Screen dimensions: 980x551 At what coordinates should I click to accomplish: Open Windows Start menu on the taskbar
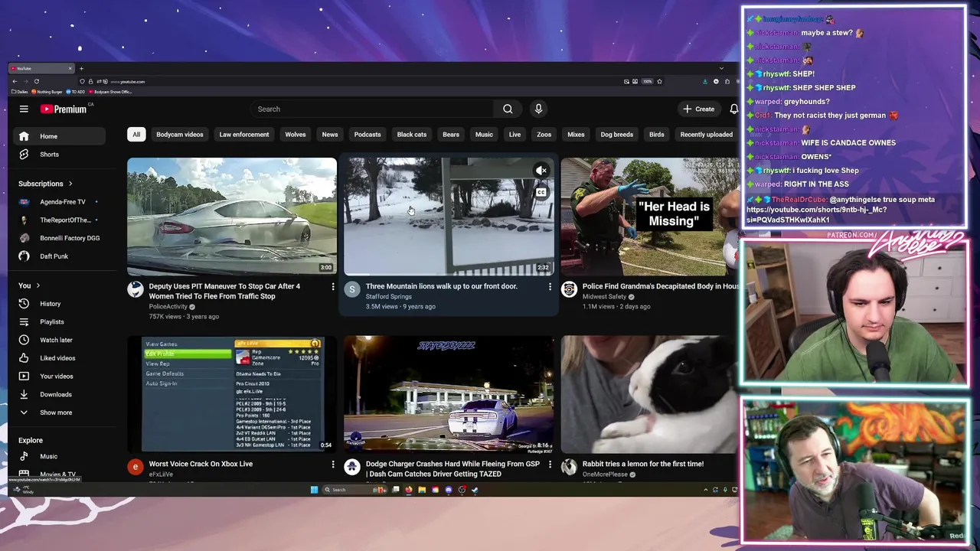pos(314,490)
